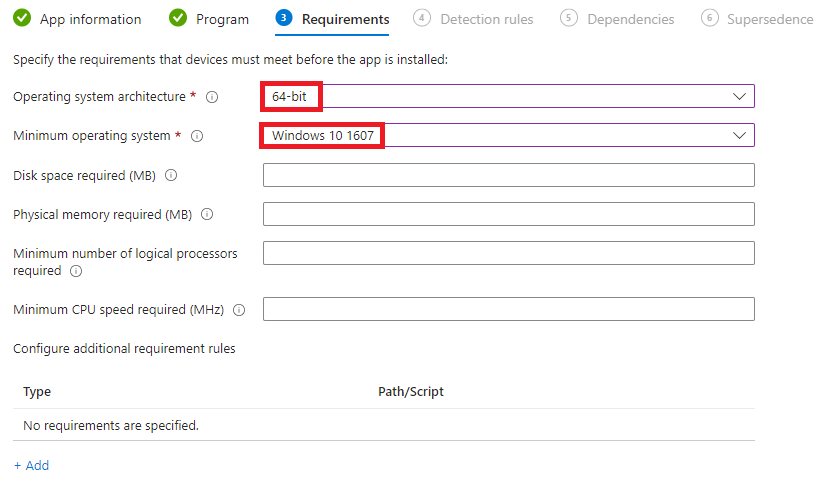
Task: Click the step 4 circle icon
Action: (x=422, y=18)
